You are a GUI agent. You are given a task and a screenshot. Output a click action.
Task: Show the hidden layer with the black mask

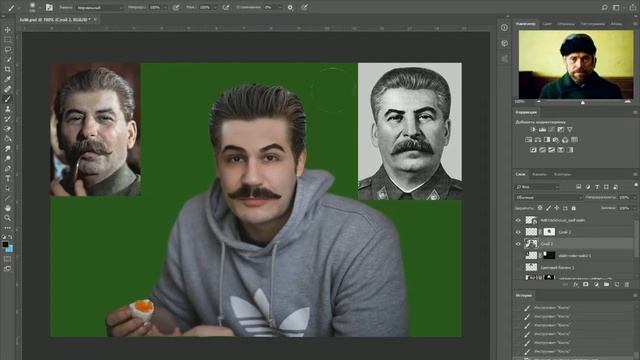coord(518,256)
